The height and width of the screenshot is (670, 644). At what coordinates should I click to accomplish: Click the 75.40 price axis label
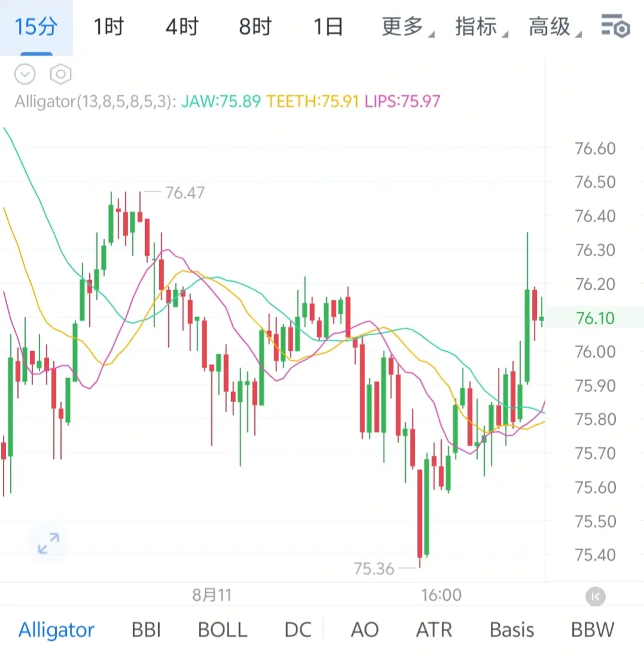click(x=596, y=555)
